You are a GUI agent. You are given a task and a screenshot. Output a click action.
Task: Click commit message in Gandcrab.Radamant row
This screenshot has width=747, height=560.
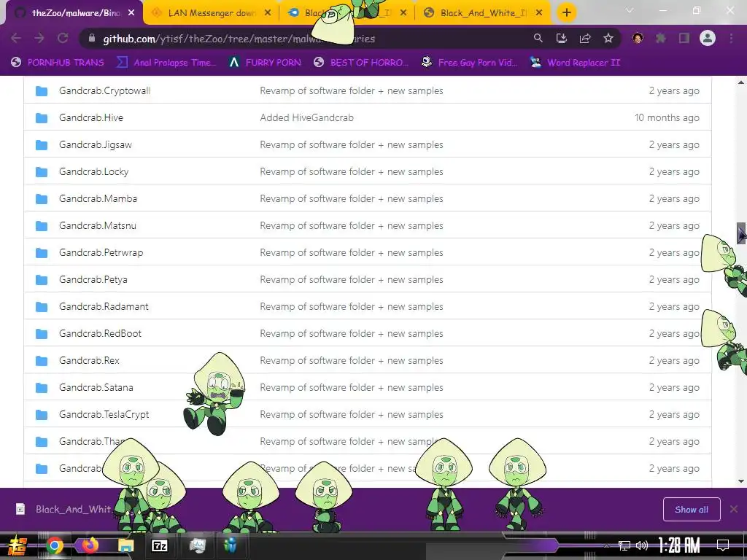click(x=352, y=307)
